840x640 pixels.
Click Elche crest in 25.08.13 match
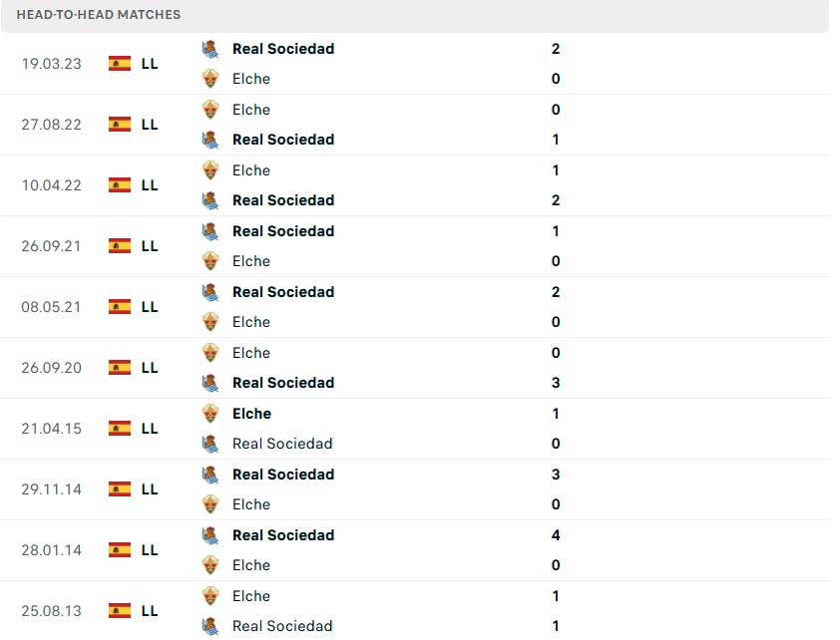click(x=210, y=596)
